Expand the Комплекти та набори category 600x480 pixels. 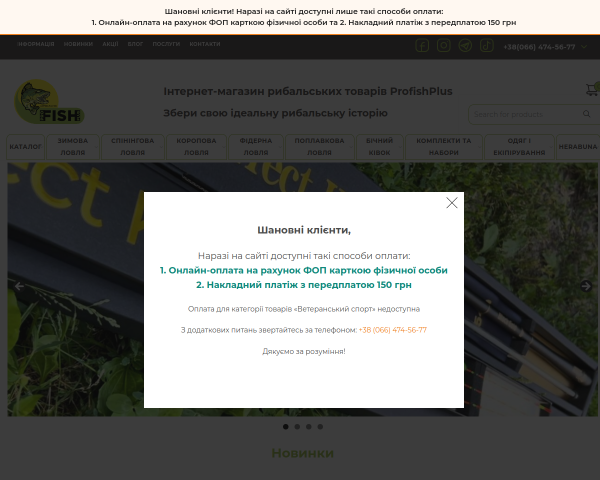coord(443,147)
